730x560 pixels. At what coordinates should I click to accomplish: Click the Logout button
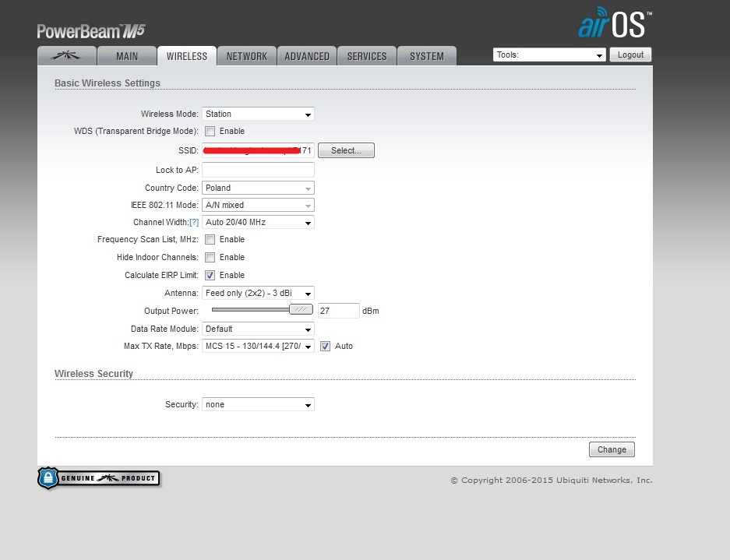[630, 55]
